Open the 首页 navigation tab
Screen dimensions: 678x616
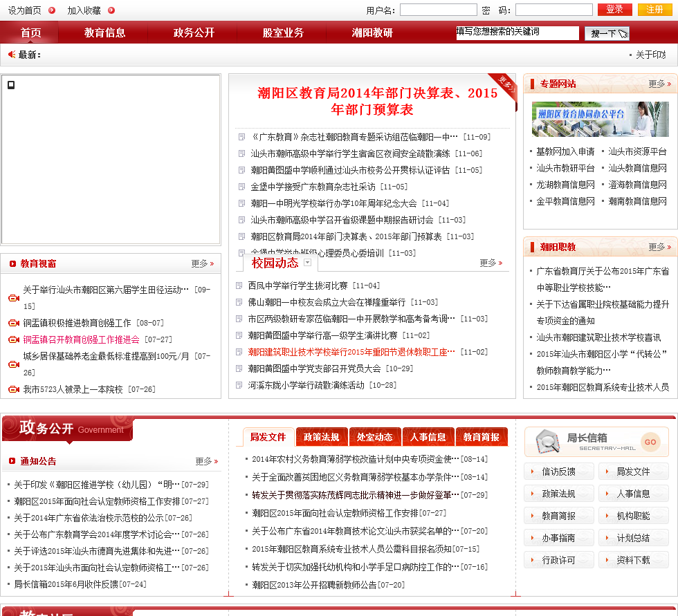(x=30, y=32)
